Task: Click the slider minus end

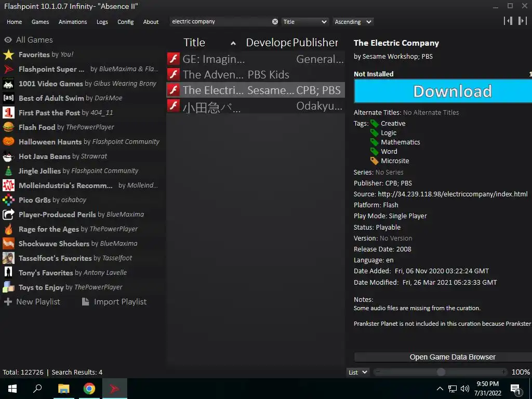Action: point(378,372)
